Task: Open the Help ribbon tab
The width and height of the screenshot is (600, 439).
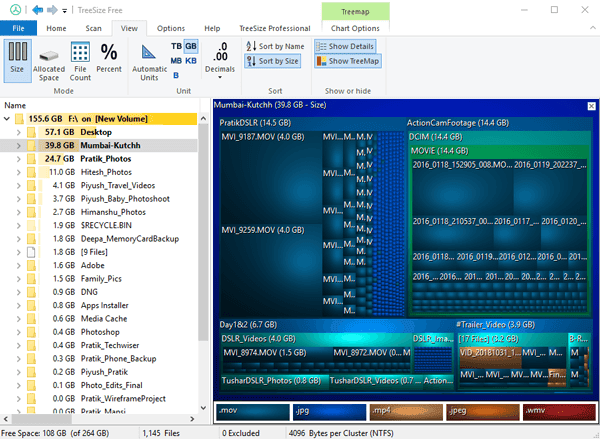Action: click(212, 28)
